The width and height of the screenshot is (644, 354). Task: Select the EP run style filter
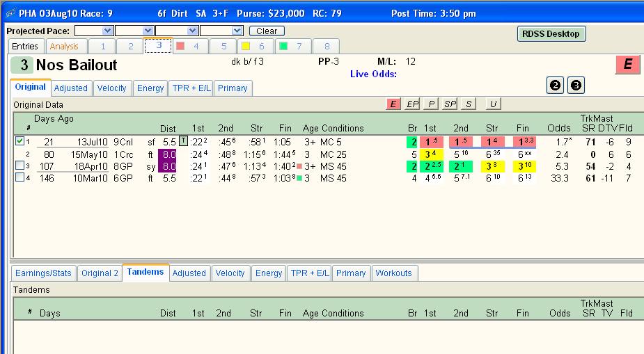pos(412,104)
